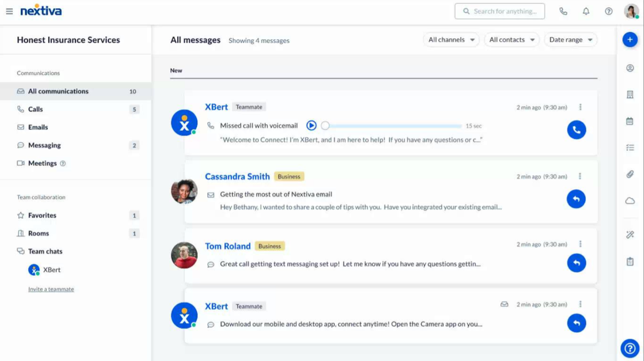Click 'Getting the most out of Nextiva email' subject

pos(276,194)
